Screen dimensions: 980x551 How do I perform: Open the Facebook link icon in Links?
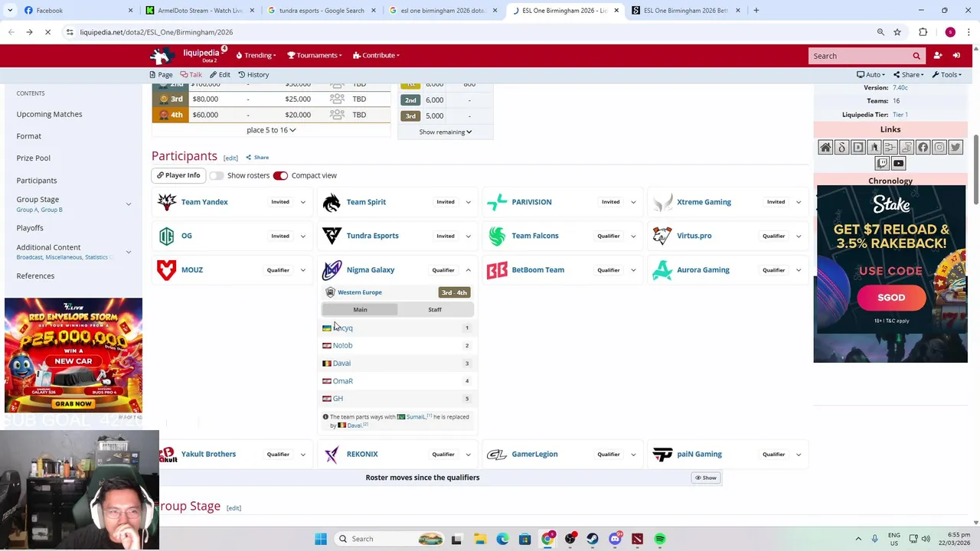pos(923,148)
